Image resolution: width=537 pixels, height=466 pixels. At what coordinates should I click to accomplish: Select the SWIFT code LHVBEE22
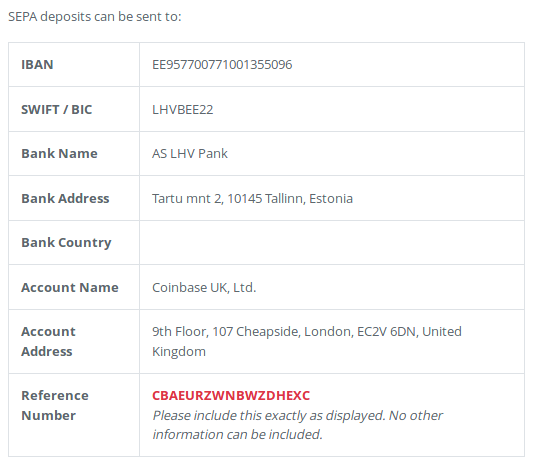pyautogui.click(x=183, y=110)
